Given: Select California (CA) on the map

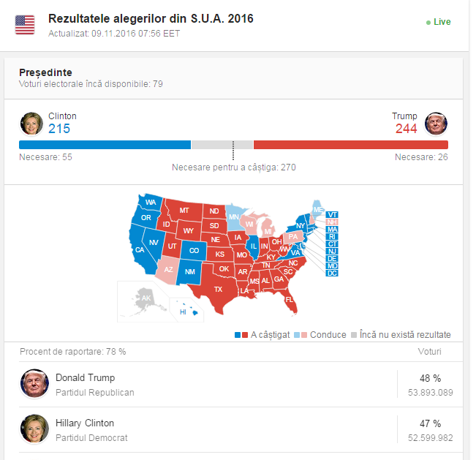Looking at the screenshot, I should pyautogui.click(x=140, y=249).
